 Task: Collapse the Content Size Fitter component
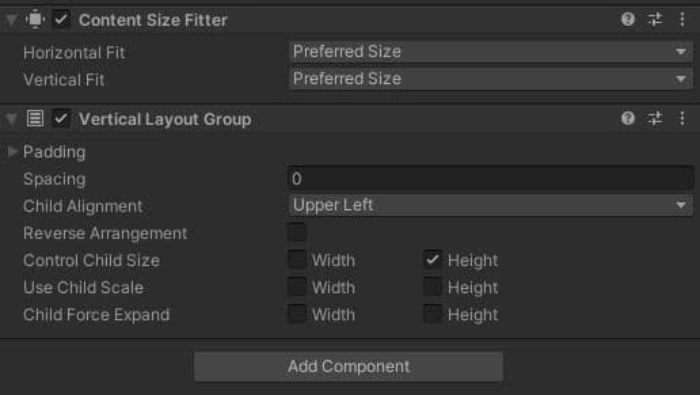[12, 20]
